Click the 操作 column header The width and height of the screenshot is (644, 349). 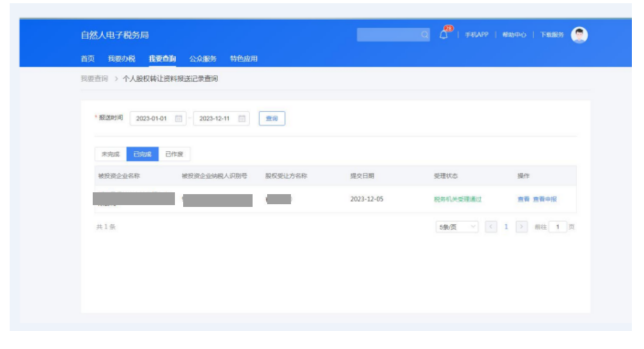(523, 176)
